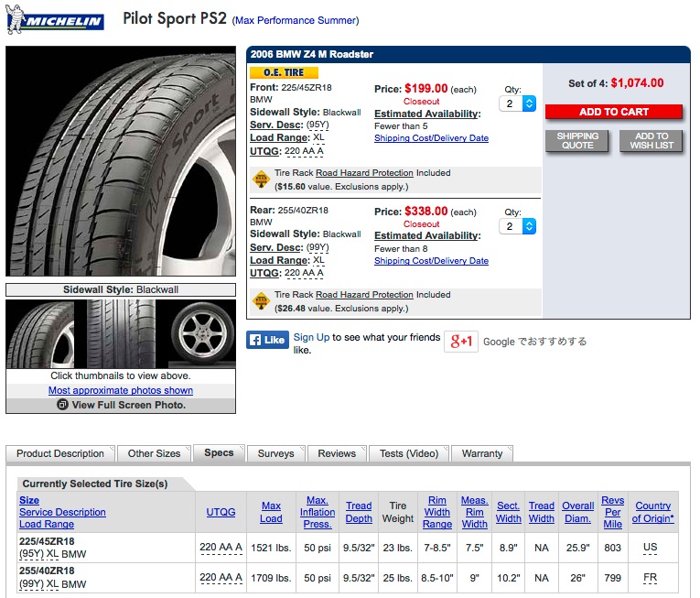
Task: Click the 1521 lbs. max load value
Action: (x=271, y=548)
